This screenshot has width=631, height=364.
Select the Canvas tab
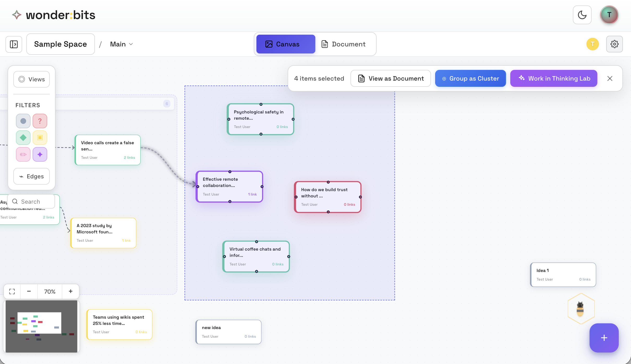click(x=285, y=44)
